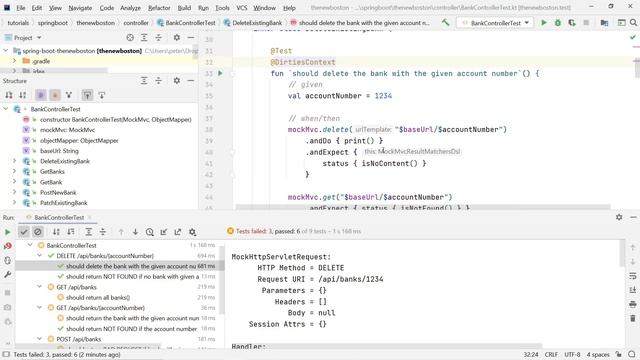Click CRLF line separator in status bar
The image size is (640, 360).
tap(551, 355)
